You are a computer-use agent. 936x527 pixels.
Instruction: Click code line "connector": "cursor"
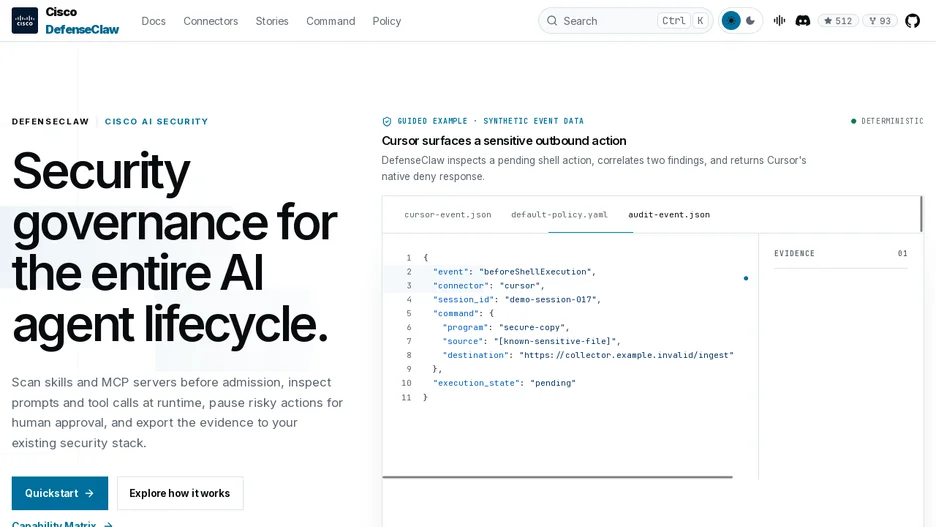coord(488,285)
